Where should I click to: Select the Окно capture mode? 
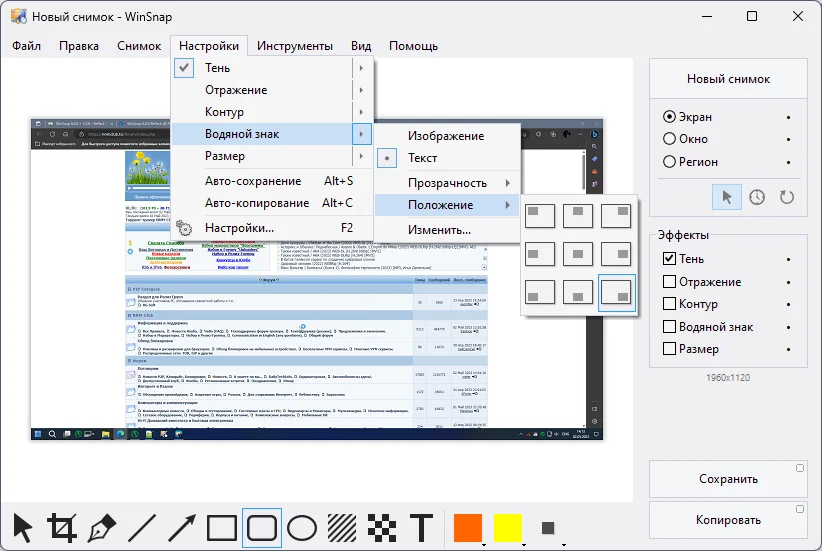pyautogui.click(x=685, y=139)
